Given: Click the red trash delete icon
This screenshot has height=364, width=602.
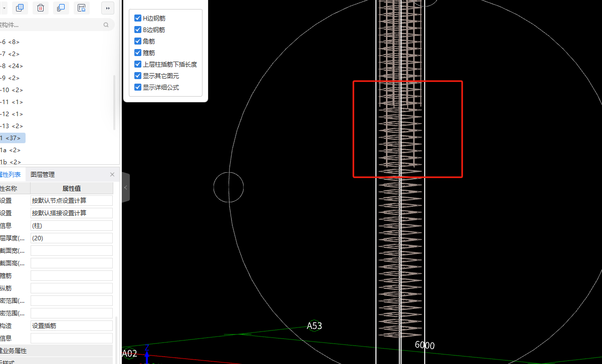Looking at the screenshot, I should 41,8.
